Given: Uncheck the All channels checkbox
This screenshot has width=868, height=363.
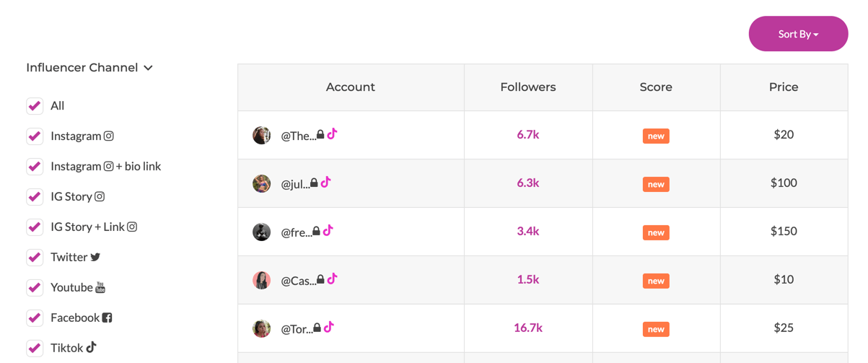Looking at the screenshot, I should coord(35,106).
